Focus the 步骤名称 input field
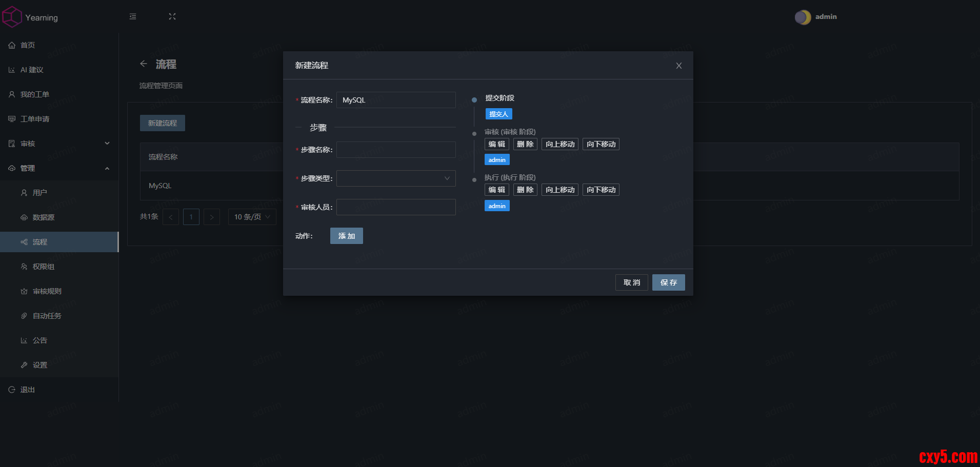This screenshot has height=467, width=980. tap(396, 150)
